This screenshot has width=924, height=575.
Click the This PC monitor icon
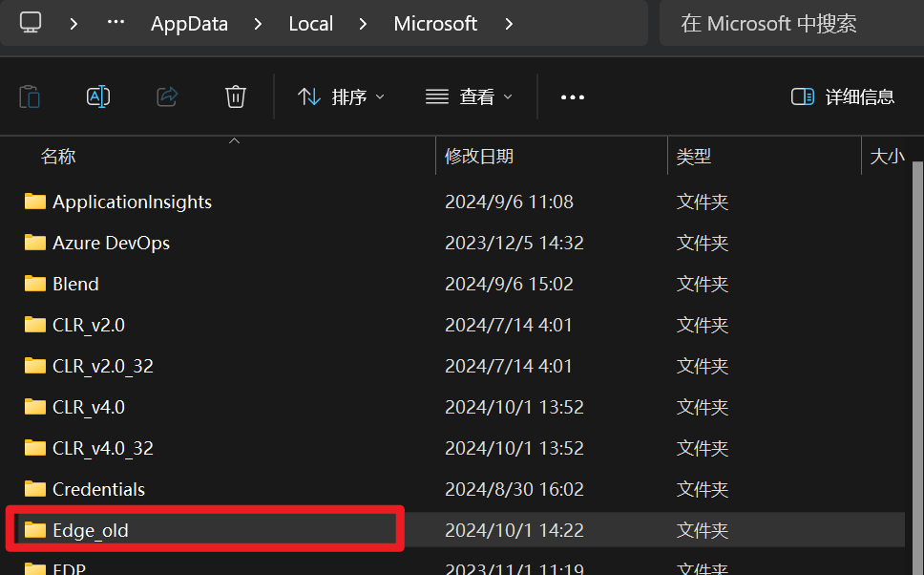point(31,24)
